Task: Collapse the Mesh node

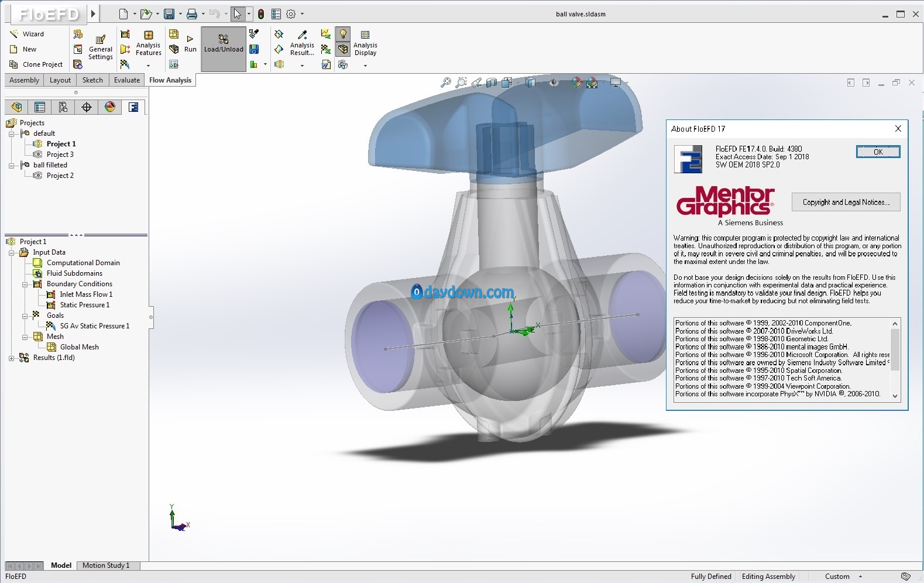Action: [25, 337]
